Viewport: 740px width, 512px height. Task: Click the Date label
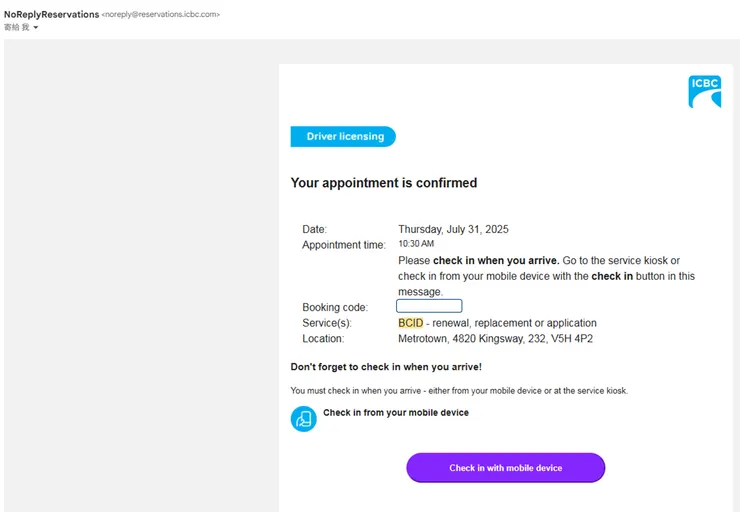314,229
